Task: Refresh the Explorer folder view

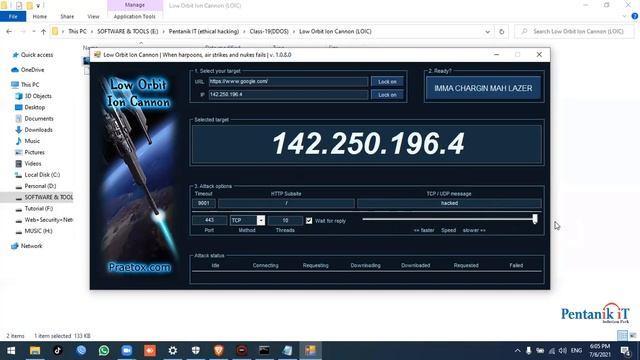Action: (502, 31)
